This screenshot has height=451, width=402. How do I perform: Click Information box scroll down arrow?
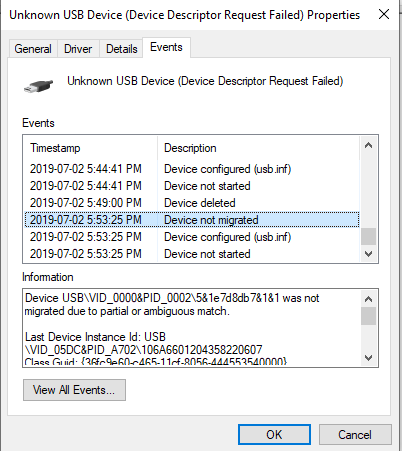coord(368,358)
